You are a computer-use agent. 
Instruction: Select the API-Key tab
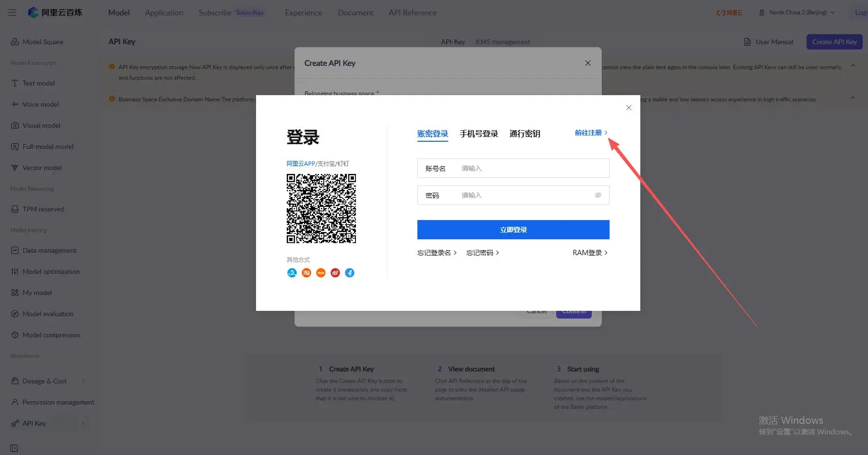click(453, 42)
